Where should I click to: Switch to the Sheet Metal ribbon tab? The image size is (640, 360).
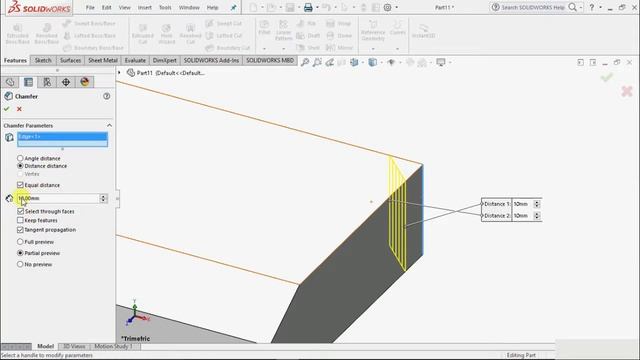point(103,60)
